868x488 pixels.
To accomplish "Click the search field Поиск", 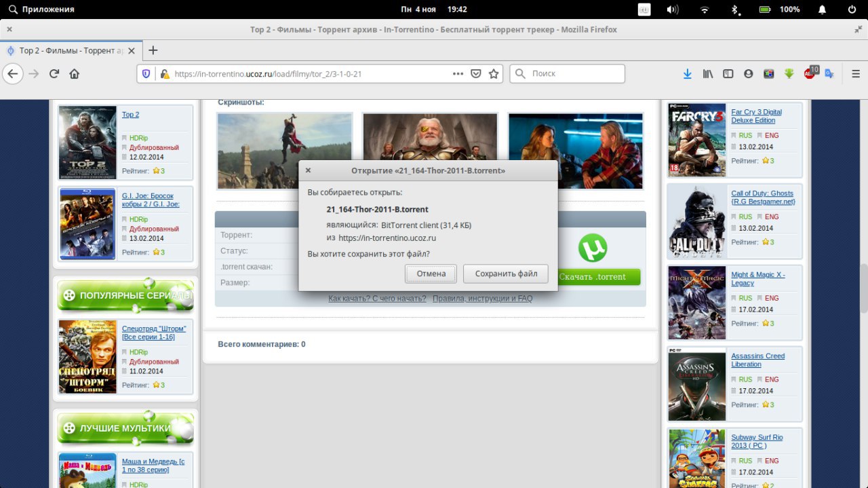I will pyautogui.click(x=567, y=73).
